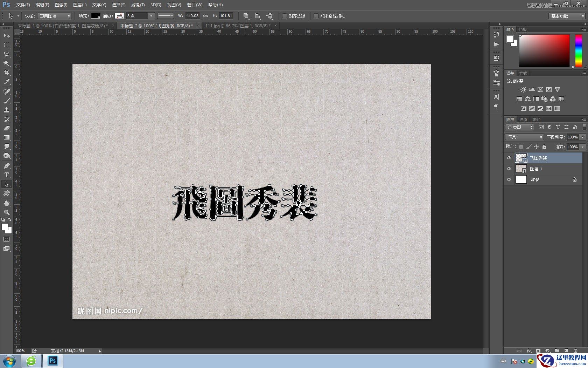This screenshot has height=368, width=588.
Task: Select the Hand tool
Action: (6, 203)
